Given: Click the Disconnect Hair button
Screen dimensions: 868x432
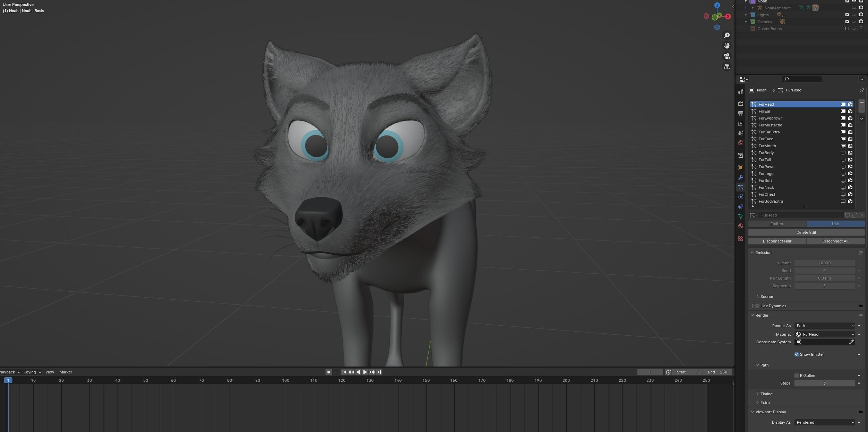Looking at the screenshot, I should point(777,241).
